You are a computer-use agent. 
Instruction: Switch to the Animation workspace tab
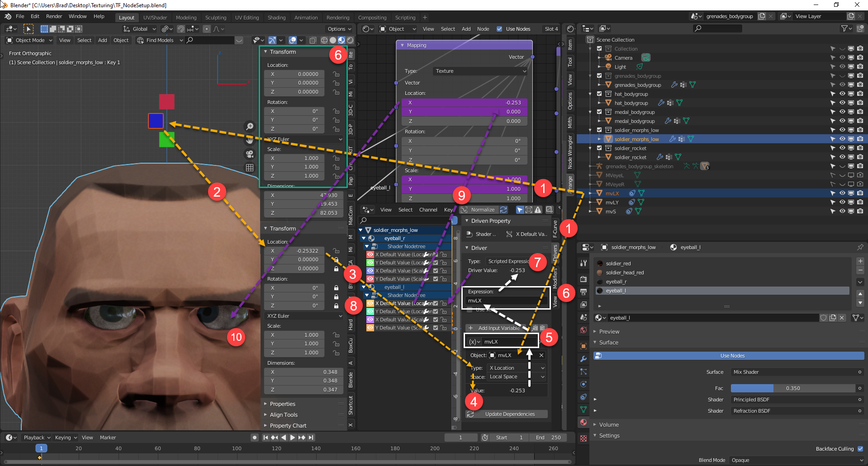[306, 18]
